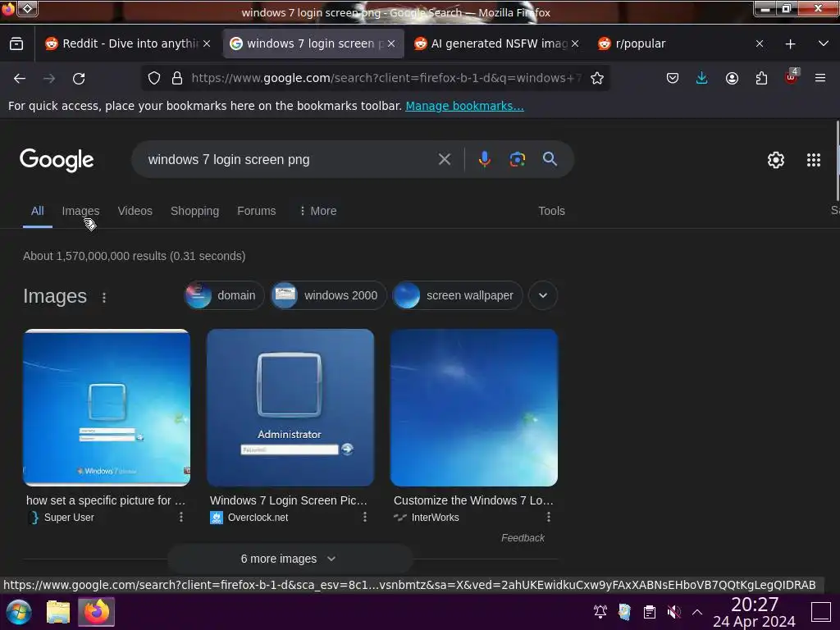Image resolution: width=840 pixels, height=630 pixels.
Task: Open the More search categories dropdown
Action: click(318, 211)
